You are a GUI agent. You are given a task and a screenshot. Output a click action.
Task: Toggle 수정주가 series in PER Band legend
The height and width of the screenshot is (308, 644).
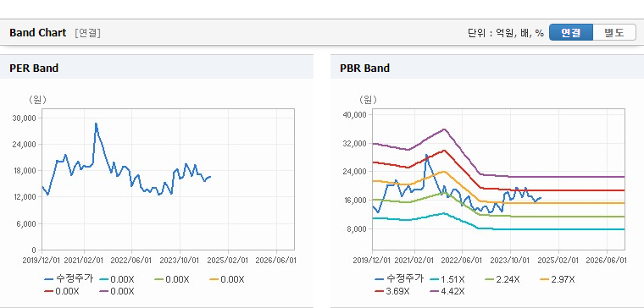(x=69, y=279)
